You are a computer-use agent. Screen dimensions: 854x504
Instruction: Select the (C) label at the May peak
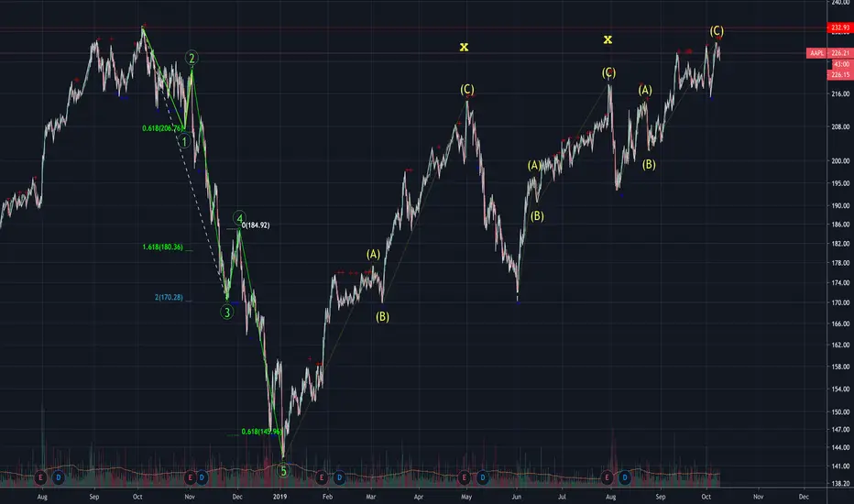[466, 90]
